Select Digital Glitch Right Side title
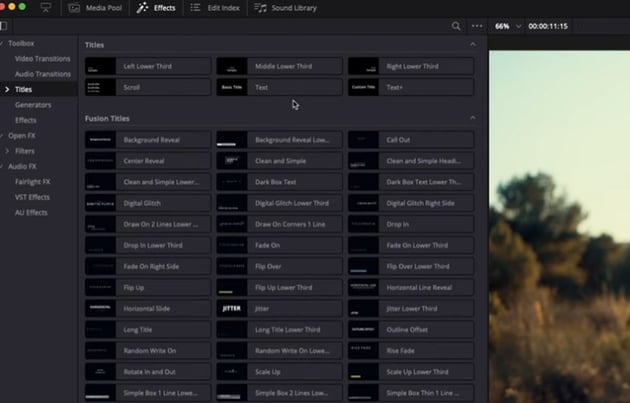This screenshot has width=630, height=403. coord(411,203)
